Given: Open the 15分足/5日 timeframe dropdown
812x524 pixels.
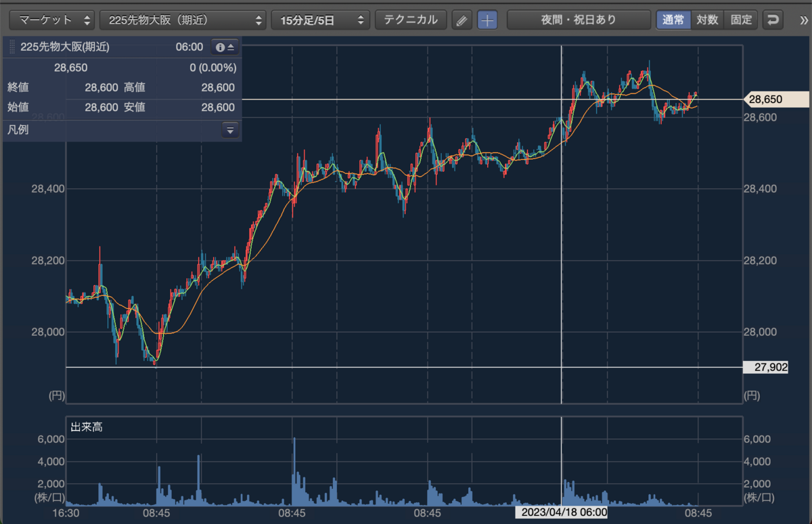Looking at the screenshot, I should 320,20.
